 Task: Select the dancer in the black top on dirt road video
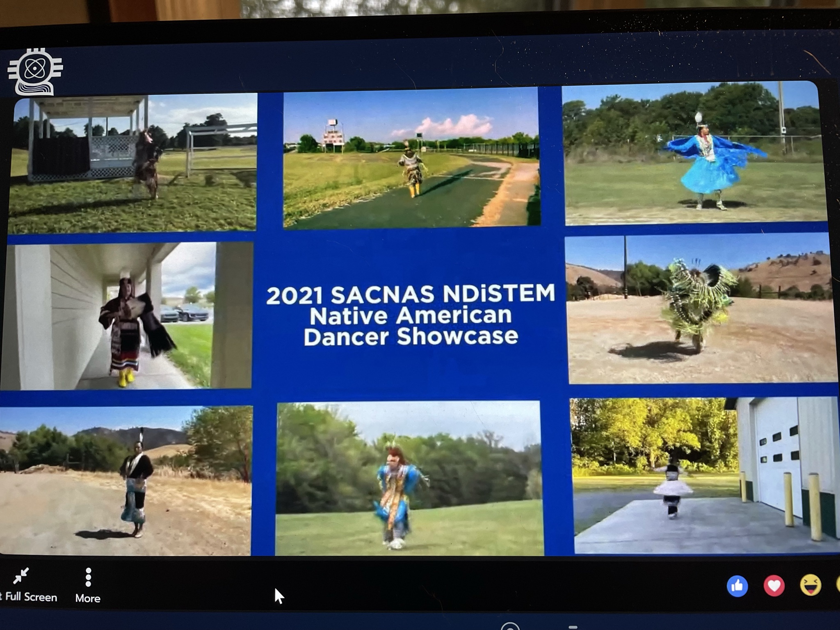point(126,480)
